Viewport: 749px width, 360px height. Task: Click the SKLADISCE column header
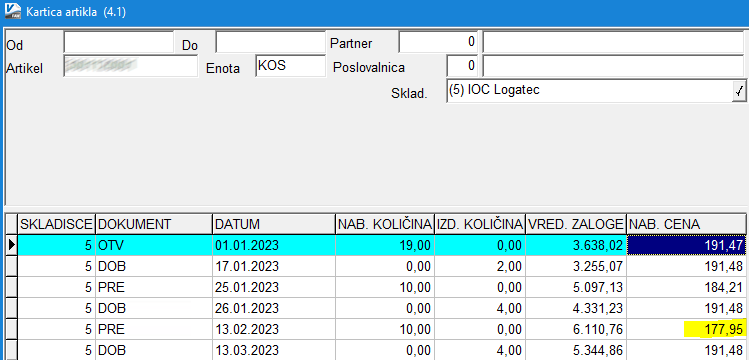[x=56, y=224]
